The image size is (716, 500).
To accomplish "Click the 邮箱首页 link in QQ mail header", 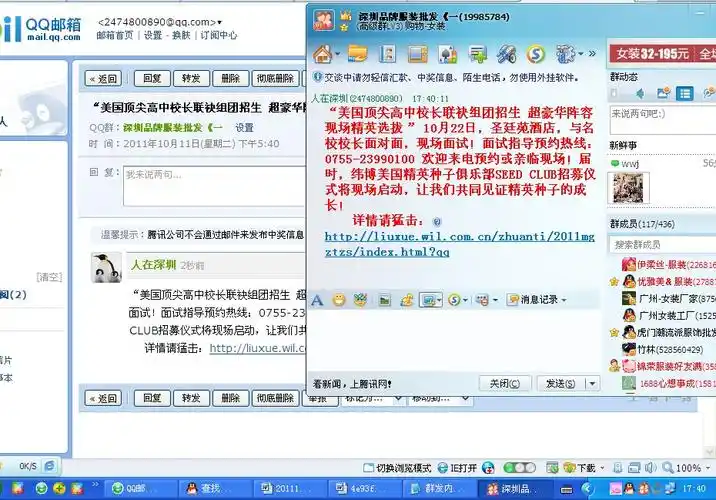I will point(115,35).
